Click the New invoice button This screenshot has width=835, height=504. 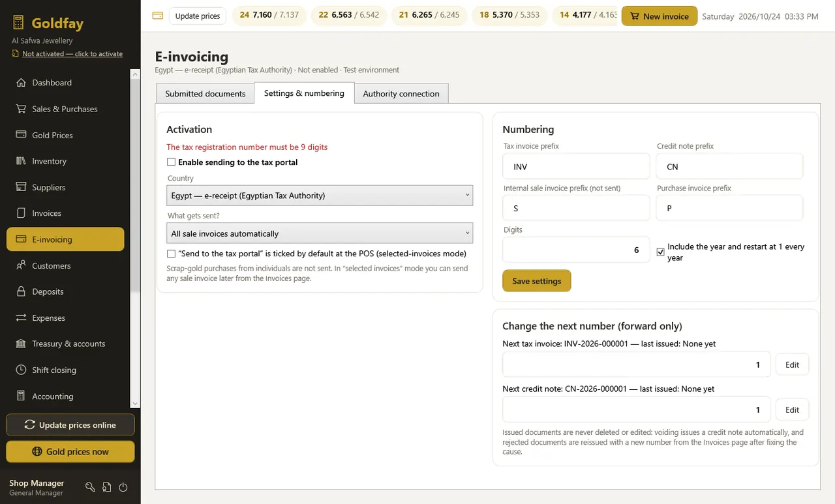tap(660, 16)
